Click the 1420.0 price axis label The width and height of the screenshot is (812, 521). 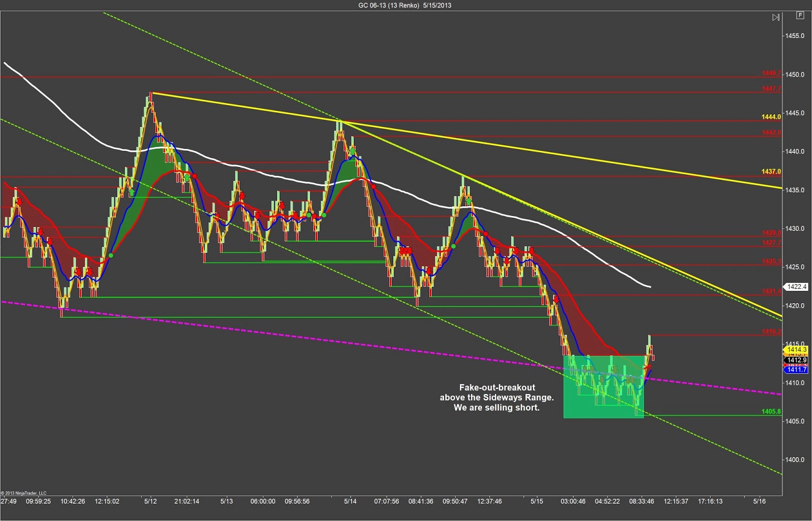795,306
